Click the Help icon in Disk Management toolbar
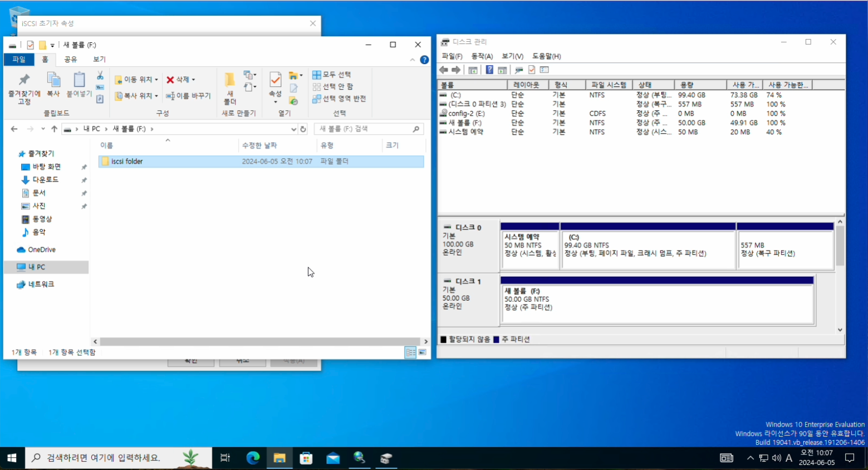Viewport: 868px width, 470px height. click(489, 70)
